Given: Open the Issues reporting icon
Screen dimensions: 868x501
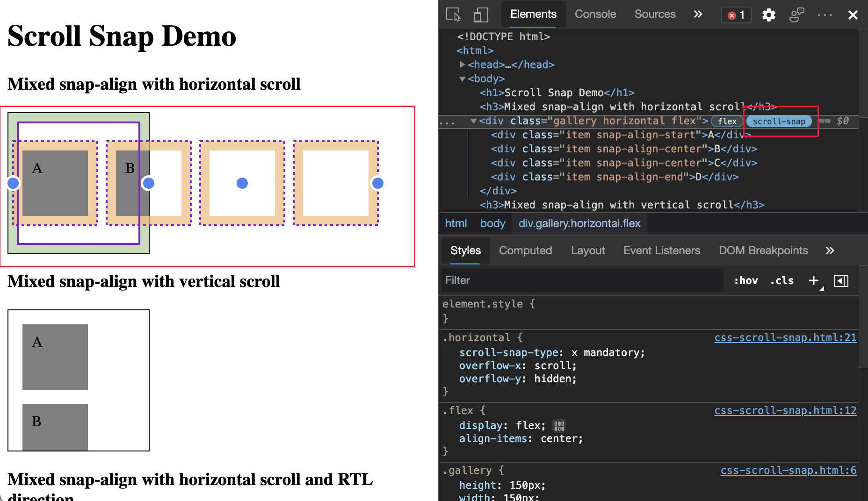Looking at the screenshot, I should point(796,15).
